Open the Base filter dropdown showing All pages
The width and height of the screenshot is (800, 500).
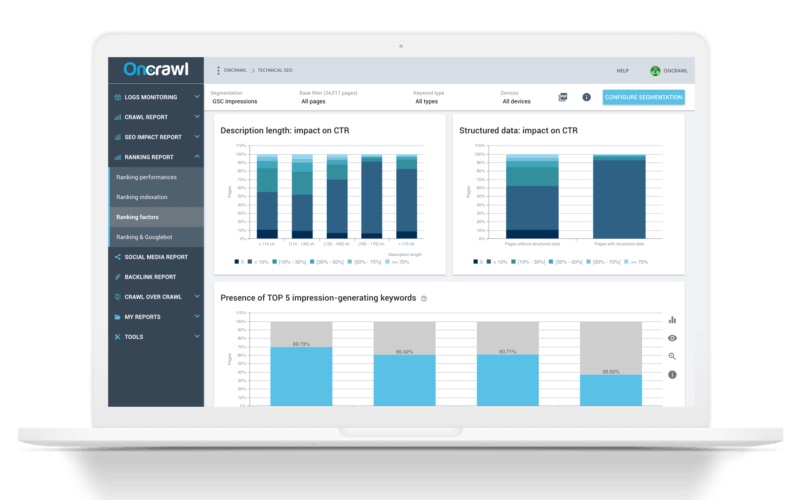coord(328,97)
